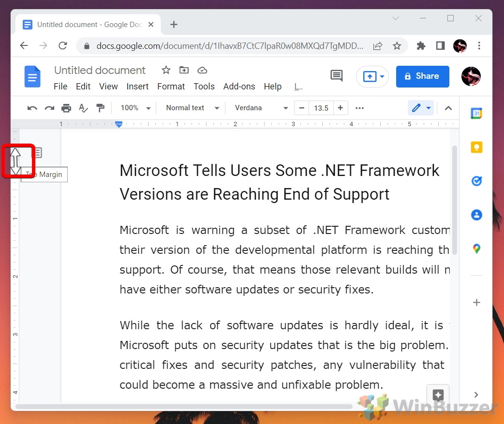Viewport: 504px width, 424px height.
Task: Open Google Keep in side panel
Action: pos(476,147)
